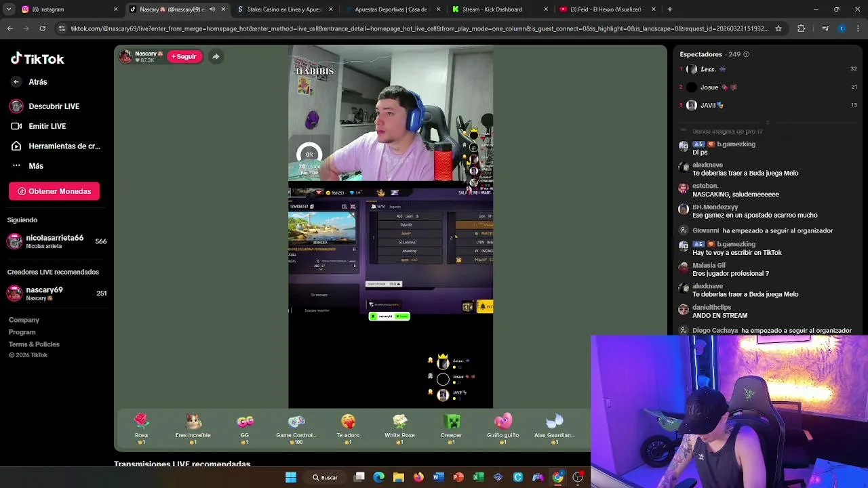Open Chrome from the taskbar
The width and height of the screenshot is (868, 488).
point(557,478)
